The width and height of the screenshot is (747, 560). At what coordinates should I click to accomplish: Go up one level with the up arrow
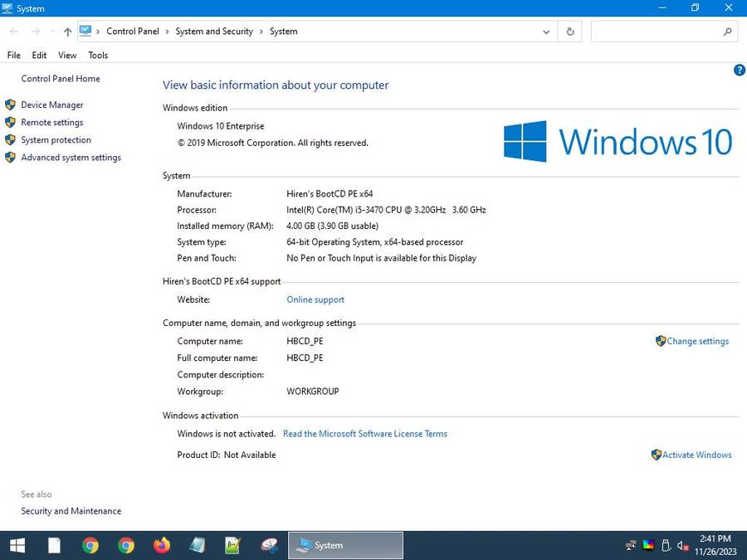(67, 32)
